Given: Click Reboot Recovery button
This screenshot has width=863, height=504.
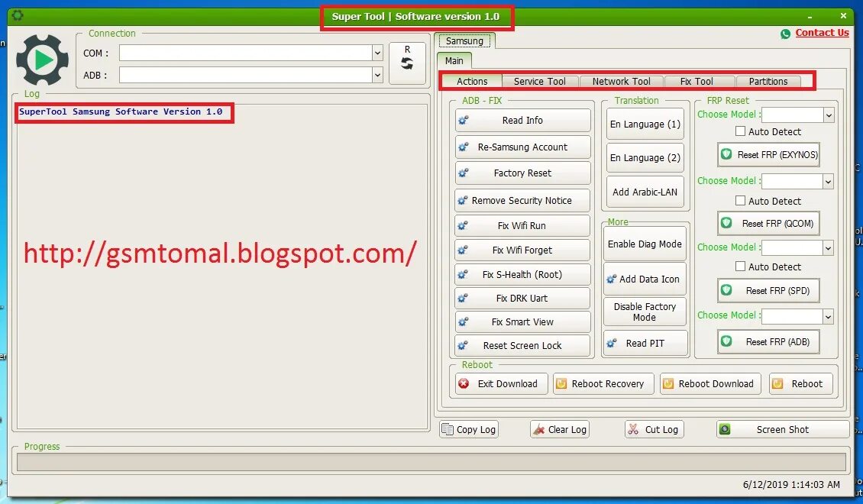Looking at the screenshot, I should (x=603, y=383).
